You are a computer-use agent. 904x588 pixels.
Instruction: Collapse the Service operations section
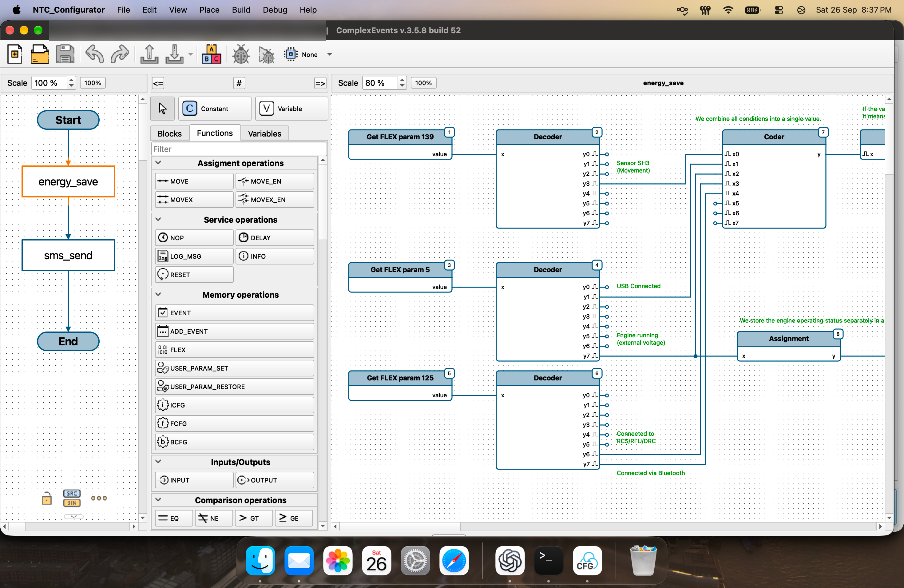158,219
